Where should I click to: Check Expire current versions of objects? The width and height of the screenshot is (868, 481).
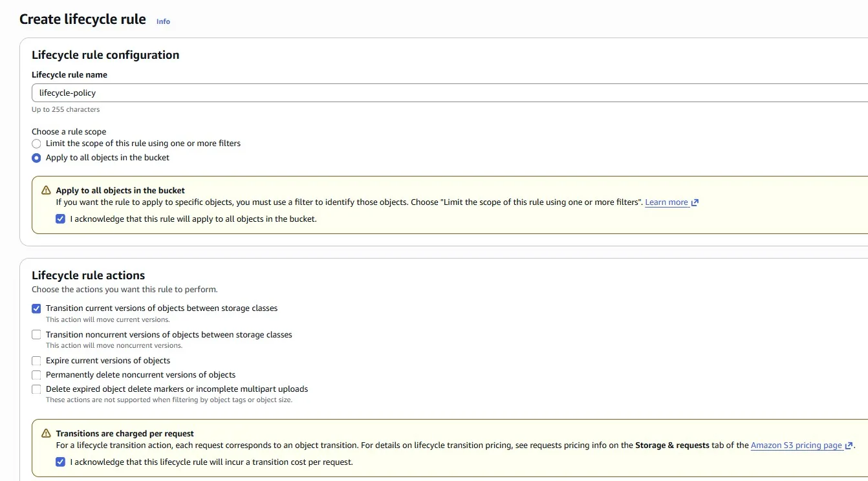click(x=37, y=361)
